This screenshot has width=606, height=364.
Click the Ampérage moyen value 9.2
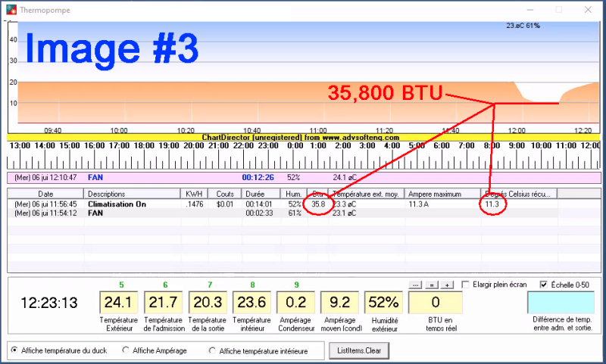339,302
